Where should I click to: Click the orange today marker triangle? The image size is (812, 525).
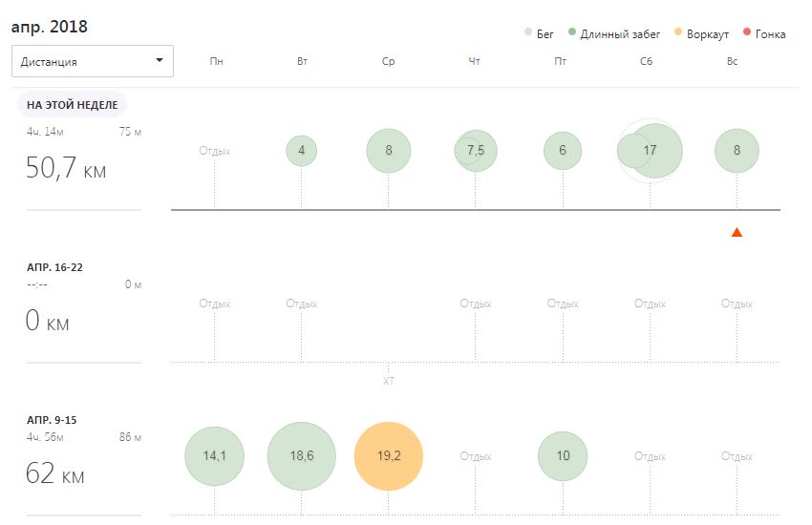pyautogui.click(x=737, y=232)
